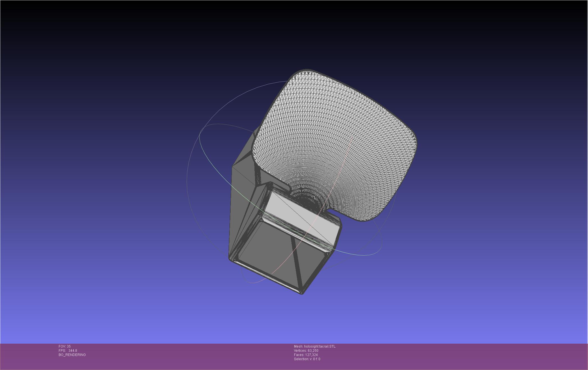Click the FOV: 35 readout text
Viewport: 588px width, 370px height.
point(65,346)
